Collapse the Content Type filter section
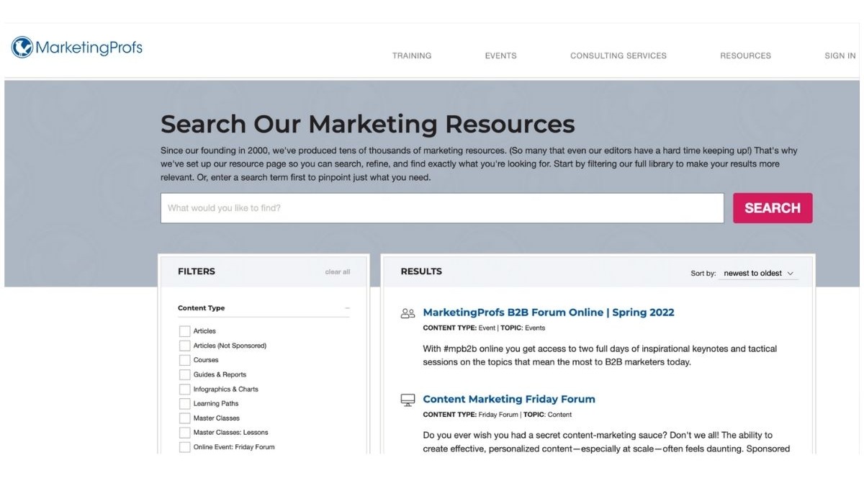The height and width of the screenshot is (504, 864). (x=347, y=308)
